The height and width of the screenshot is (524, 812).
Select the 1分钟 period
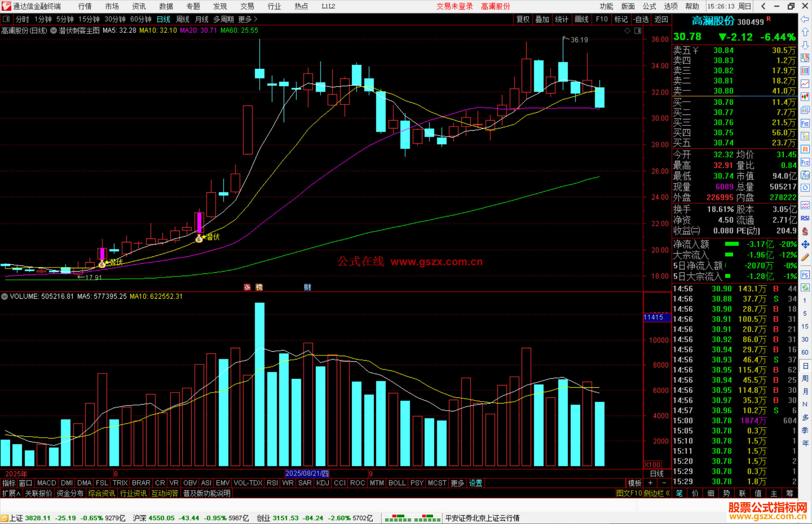(x=43, y=19)
